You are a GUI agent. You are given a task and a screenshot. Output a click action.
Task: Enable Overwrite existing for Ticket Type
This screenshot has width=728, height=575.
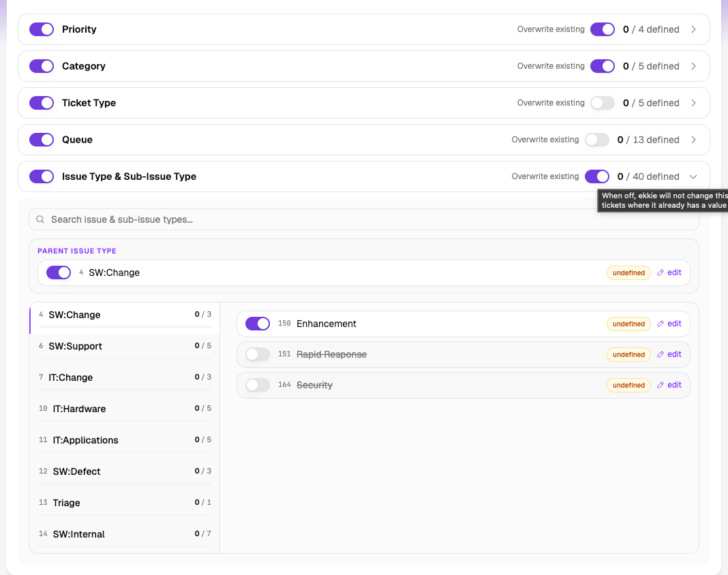pos(602,103)
